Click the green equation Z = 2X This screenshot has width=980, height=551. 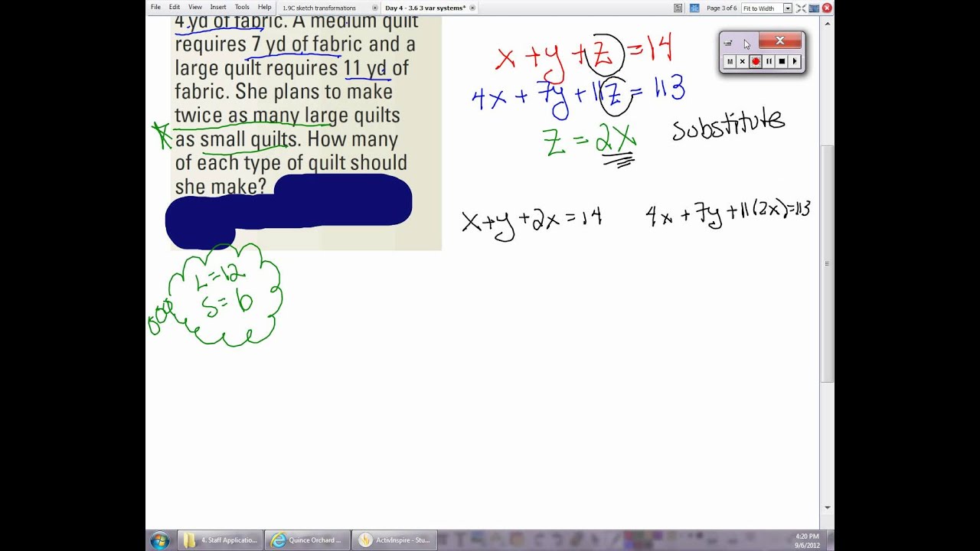(x=590, y=142)
